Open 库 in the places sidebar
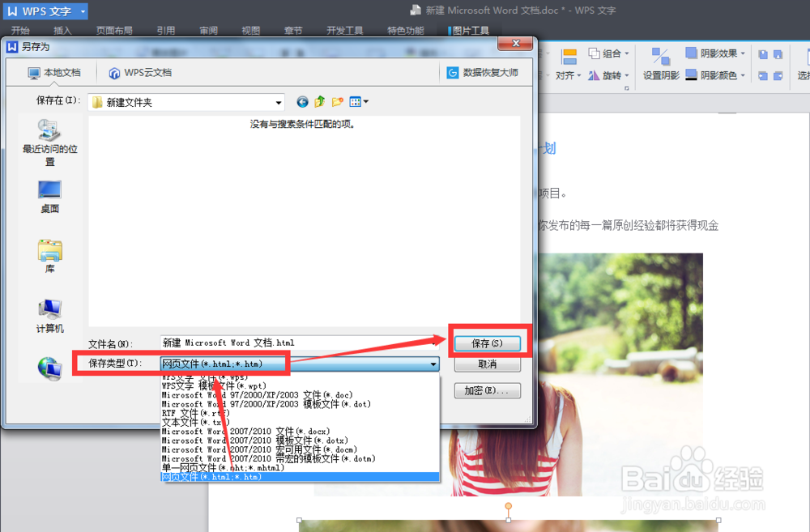Viewport: 810px width, 532px height. pos(49,256)
